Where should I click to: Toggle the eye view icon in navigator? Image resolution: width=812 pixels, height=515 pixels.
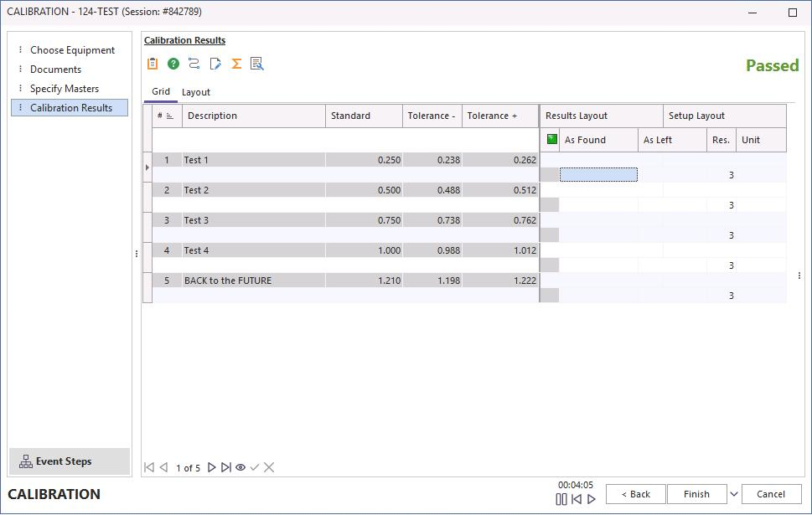pos(240,467)
